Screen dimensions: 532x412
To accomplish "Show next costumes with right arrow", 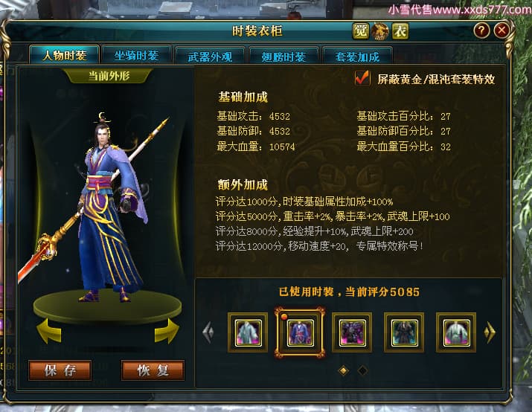I will click(x=490, y=332).
